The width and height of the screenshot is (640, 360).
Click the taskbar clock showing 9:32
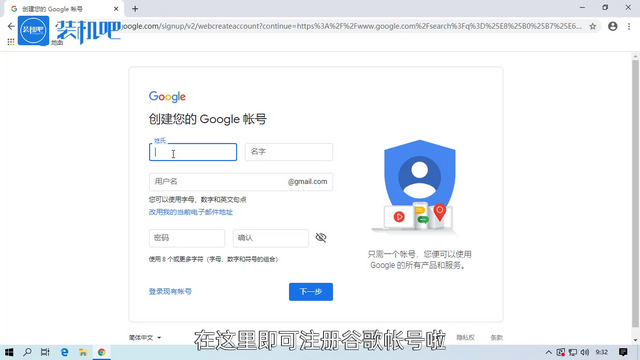[602, 352]
